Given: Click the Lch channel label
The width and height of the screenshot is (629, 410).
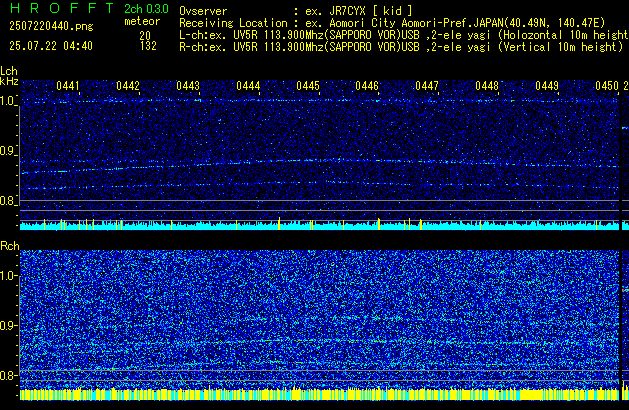Looking at the screenshot, I should point(9,71).
